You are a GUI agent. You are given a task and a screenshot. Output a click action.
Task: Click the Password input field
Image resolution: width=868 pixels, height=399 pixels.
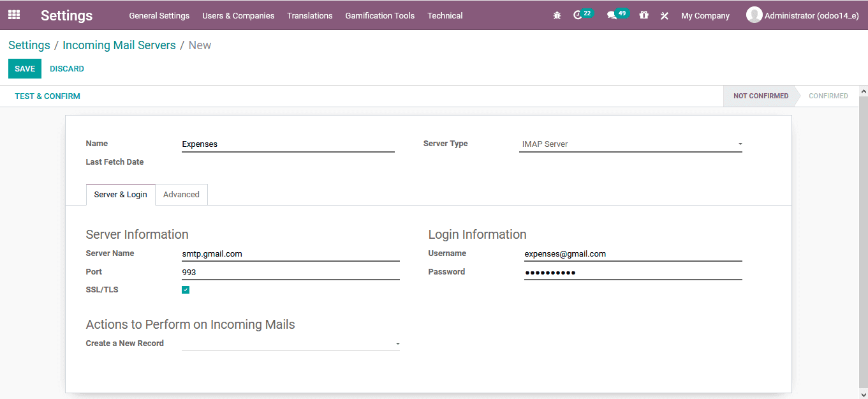tap(633, 273)
